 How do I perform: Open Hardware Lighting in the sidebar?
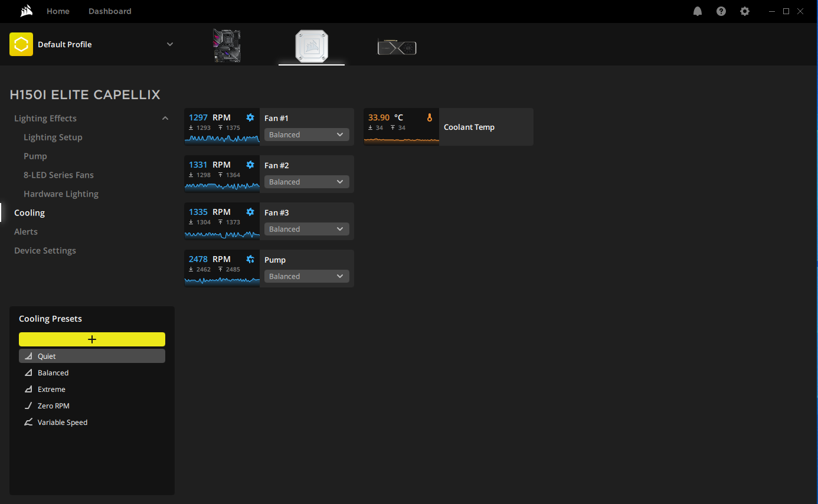(x=61, y=194)
